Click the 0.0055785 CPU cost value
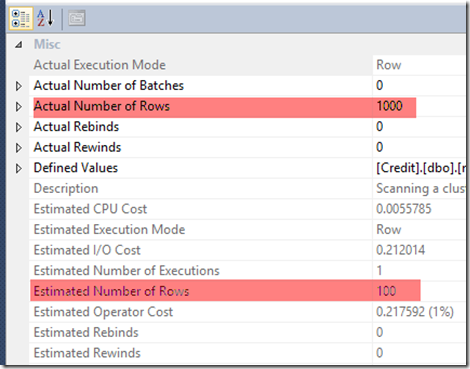The height and width of the screenshot is (369, 470). pos(404,209)
